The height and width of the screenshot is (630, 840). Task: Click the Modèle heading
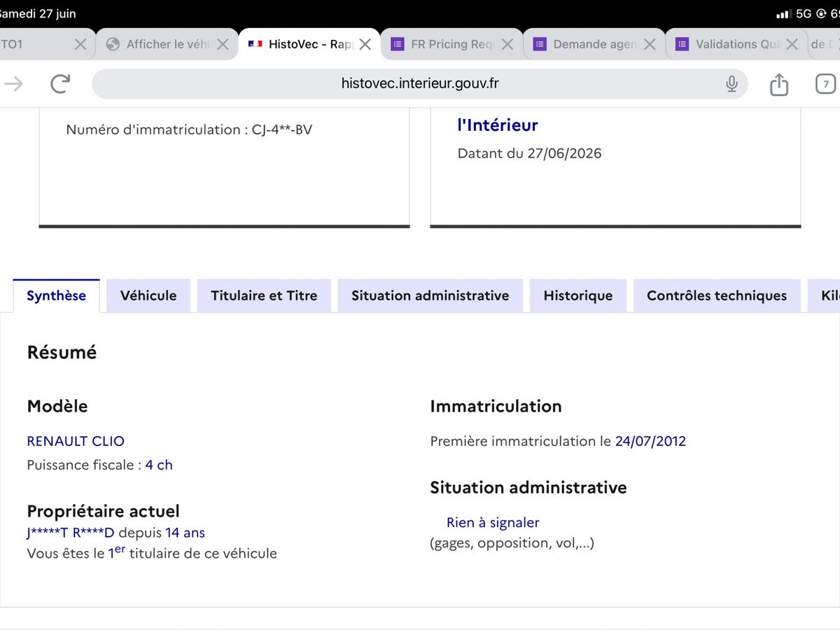click(57, 406)
